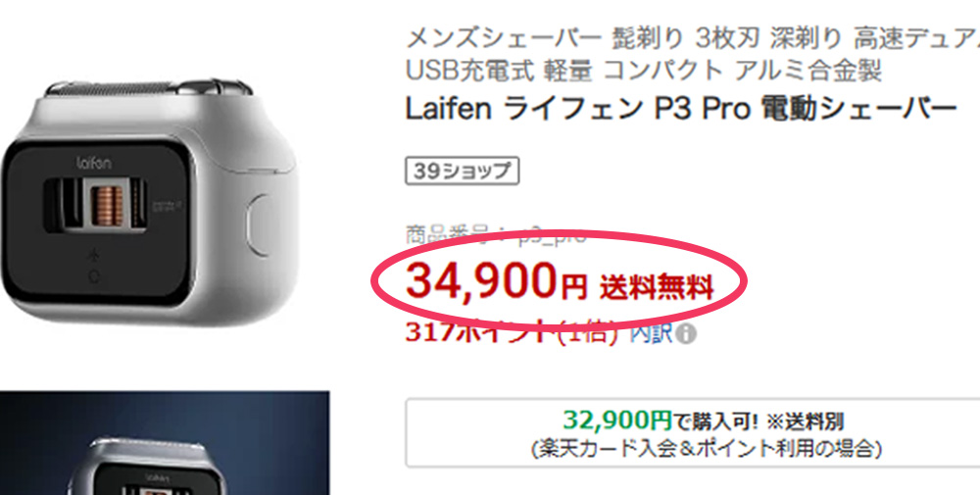Click the USB充電式 軽量 コンパクト description line
980x495 pixels.
tap(644, 72)
